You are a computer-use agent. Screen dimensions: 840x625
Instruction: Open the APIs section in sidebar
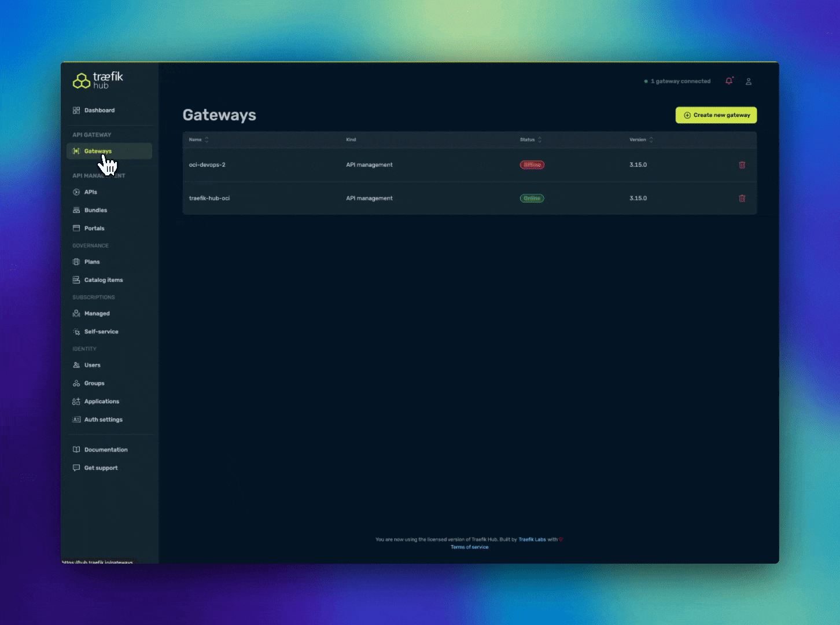coord(90,192)
